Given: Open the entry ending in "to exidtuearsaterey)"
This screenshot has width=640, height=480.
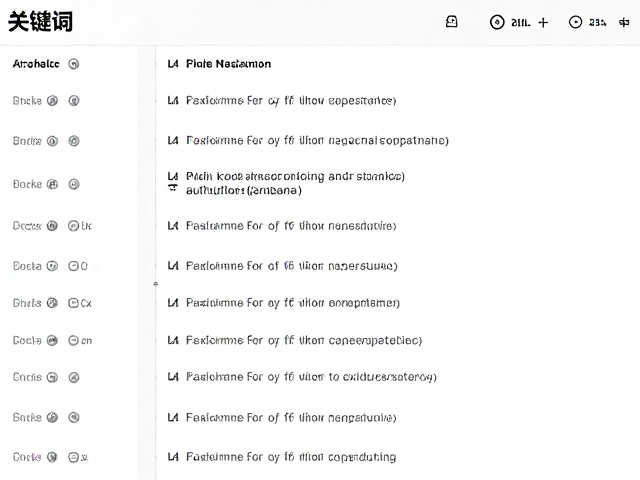Looking at the screenshot, I should (x=311, y=377).
